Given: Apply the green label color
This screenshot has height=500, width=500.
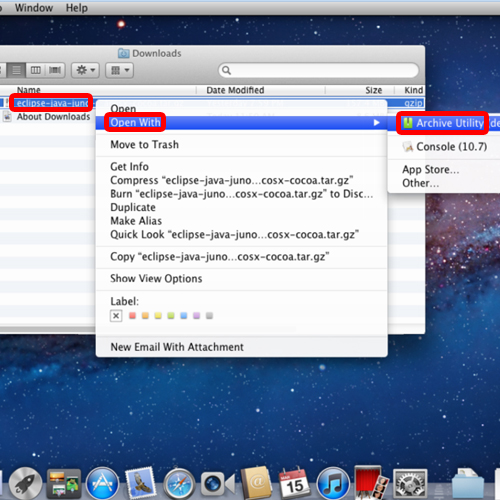Looking at the screenshot, I should point(171,315).
